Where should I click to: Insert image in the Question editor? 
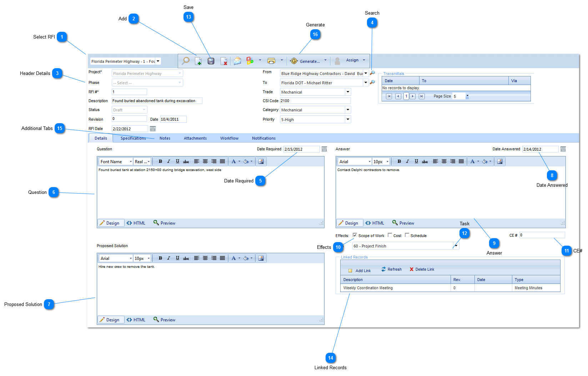point(261,161)
